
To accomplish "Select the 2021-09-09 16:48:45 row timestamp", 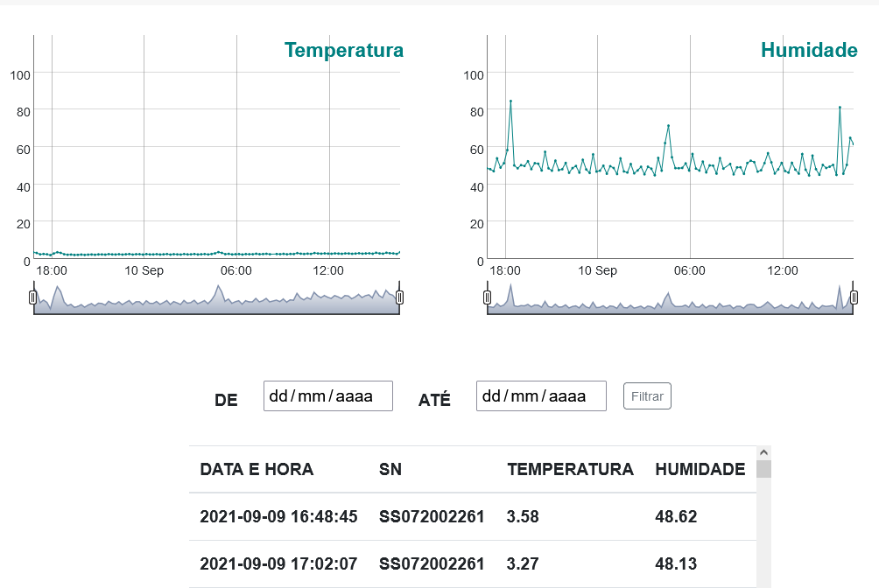I will 278,516.
